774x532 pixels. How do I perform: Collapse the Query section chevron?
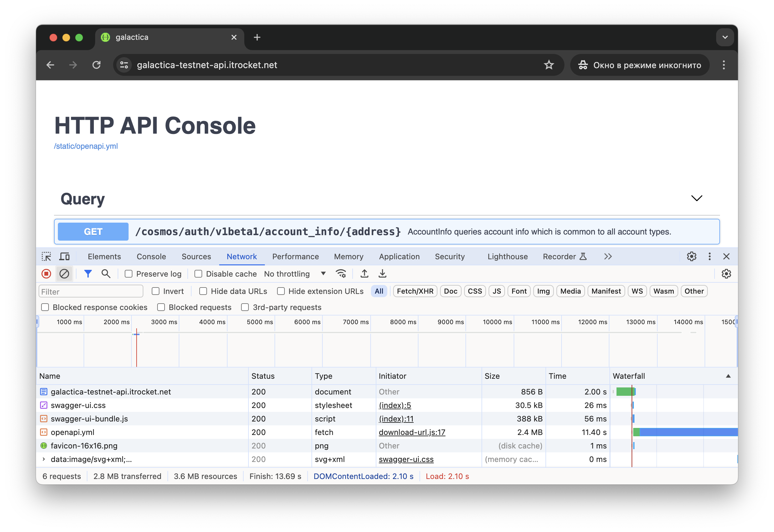point(696,198)
